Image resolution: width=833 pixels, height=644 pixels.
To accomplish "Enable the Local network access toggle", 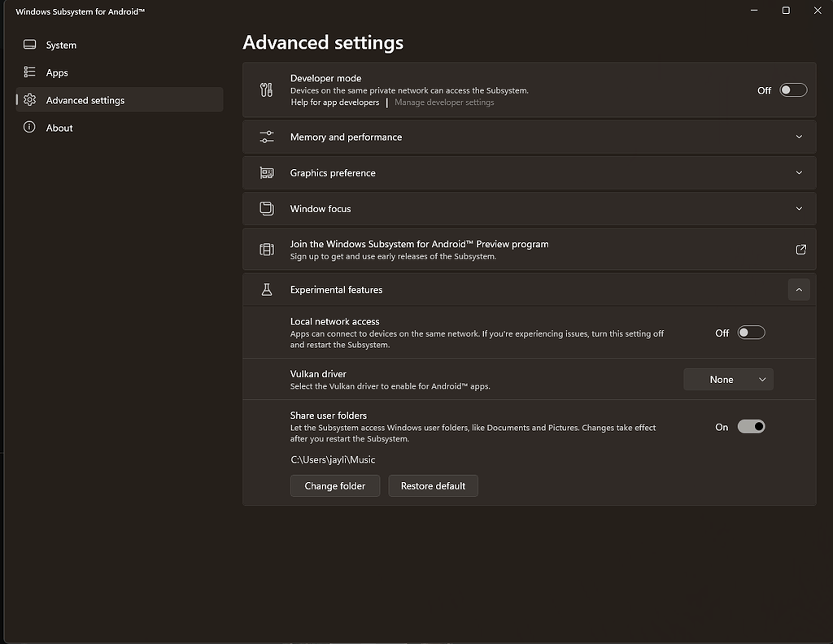I will 751,333.
